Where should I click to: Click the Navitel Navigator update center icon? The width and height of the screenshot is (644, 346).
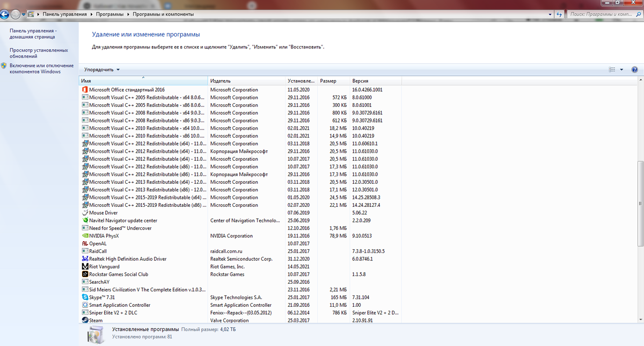coord(85,220)
